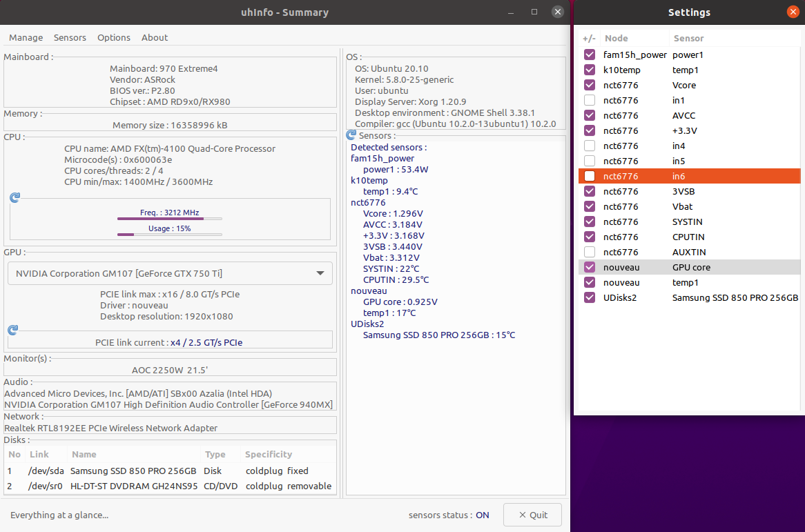The image size is (805, 532).
Task: Click 'CPUTIN : 29.5°C' sensor reading
Action: click(396, 279)
